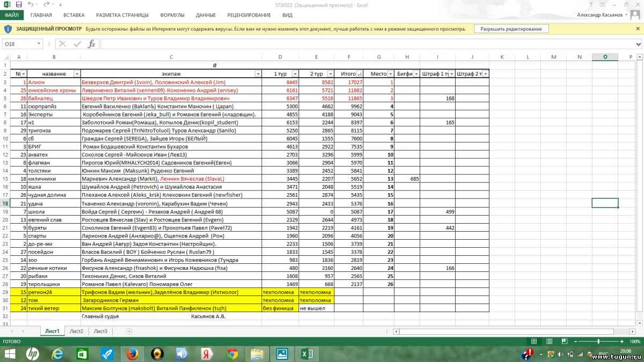644x362 pixels.
Task: Open Internet Explorer from the taskbar
Action: [x=57, y=354]
